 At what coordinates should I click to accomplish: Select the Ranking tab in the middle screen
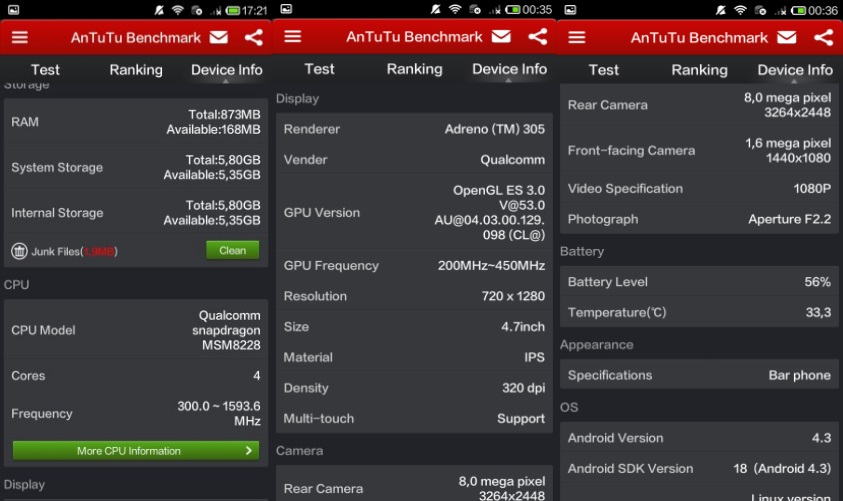[414, 69]
